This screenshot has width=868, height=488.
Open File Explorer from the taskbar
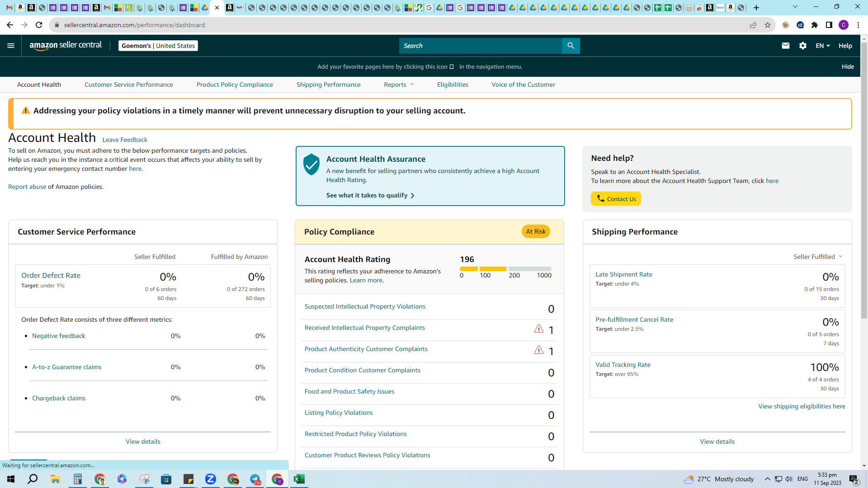tap(55, 479)
